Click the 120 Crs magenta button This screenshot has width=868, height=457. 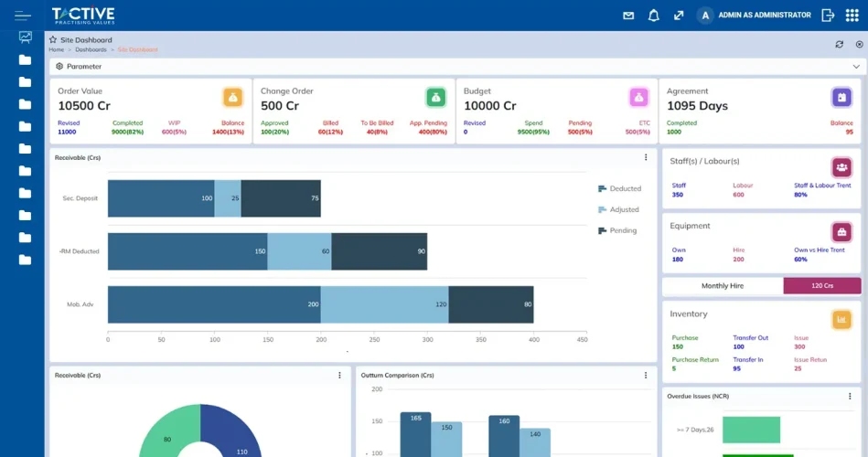pyautogui.click(x=822, y=286)
